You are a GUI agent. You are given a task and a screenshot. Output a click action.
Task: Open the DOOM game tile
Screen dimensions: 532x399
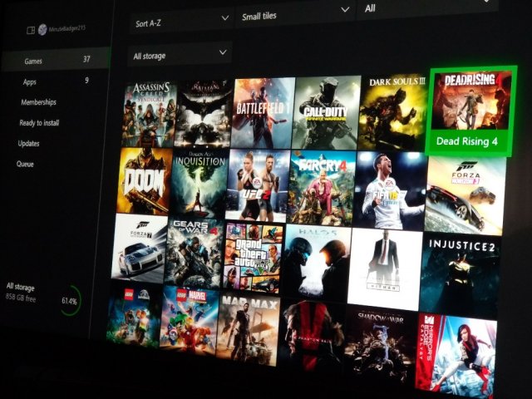click(145, 181)
